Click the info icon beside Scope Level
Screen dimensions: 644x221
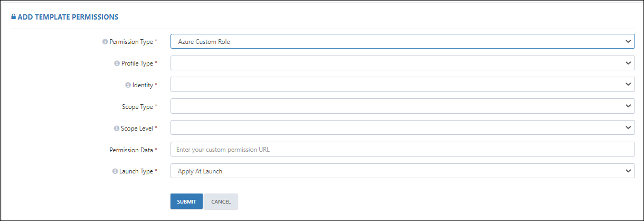(x=117, y=128)
